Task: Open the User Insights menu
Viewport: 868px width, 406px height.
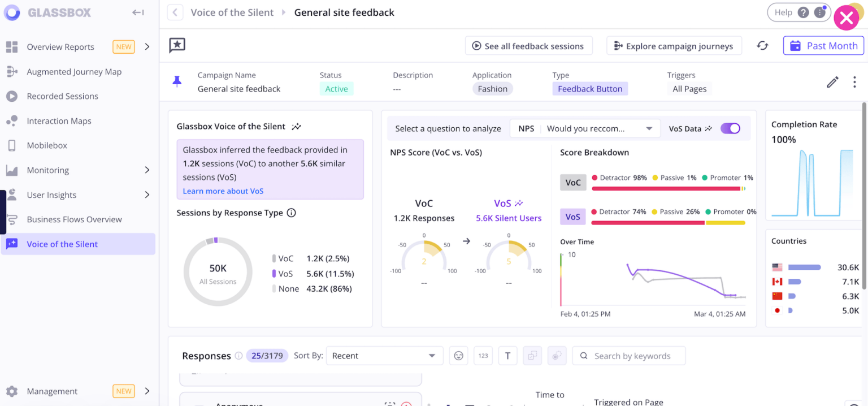Action: pos(50,195)
